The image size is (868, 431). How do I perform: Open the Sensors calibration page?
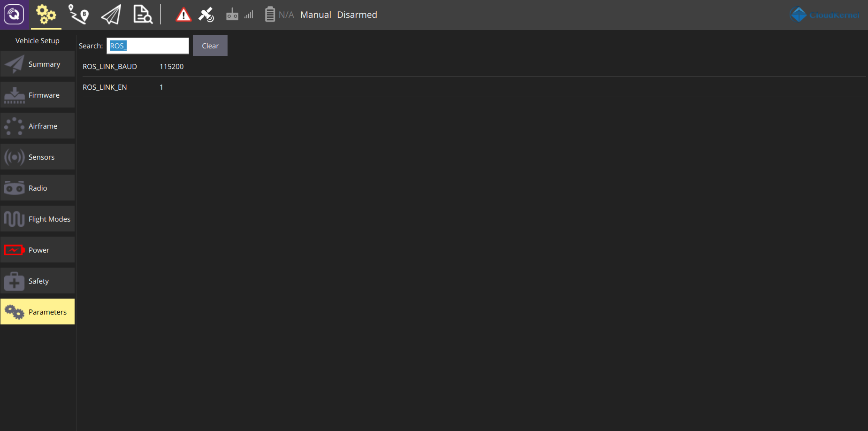38,157
